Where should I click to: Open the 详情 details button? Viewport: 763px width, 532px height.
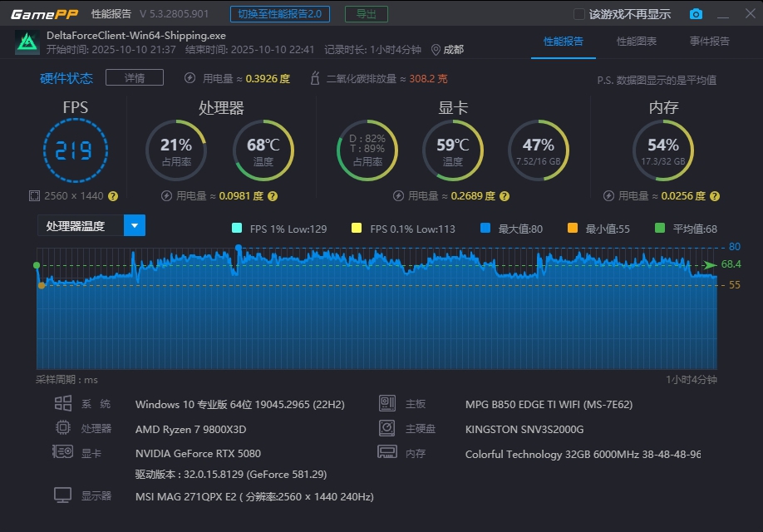135,78
